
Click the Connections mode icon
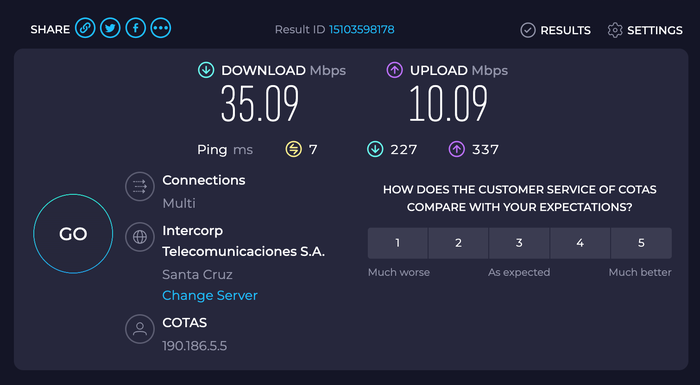click(140, 186)
